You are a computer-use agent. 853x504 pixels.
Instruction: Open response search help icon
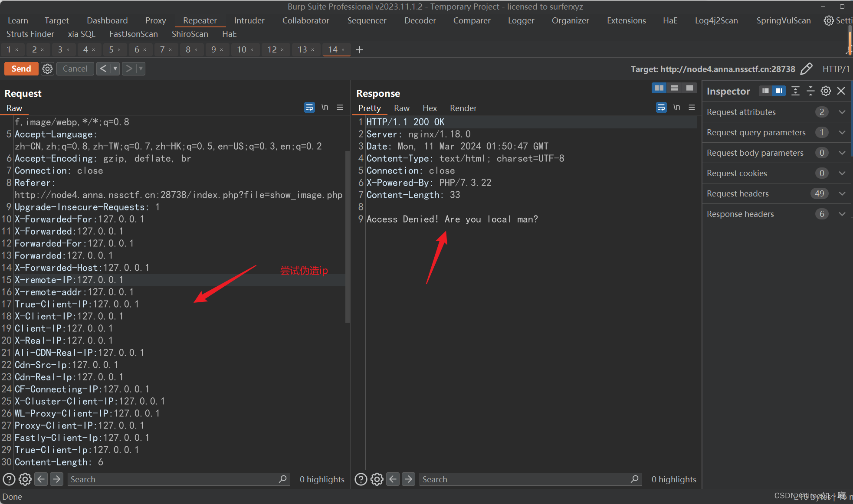click(361, 479)
